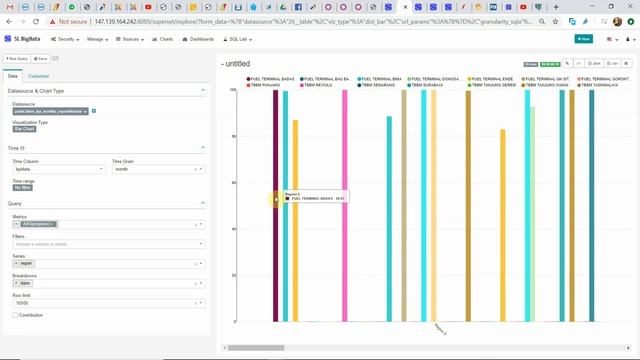Clear all Metrics values
640x360 pixels.
tap(195, 224)
